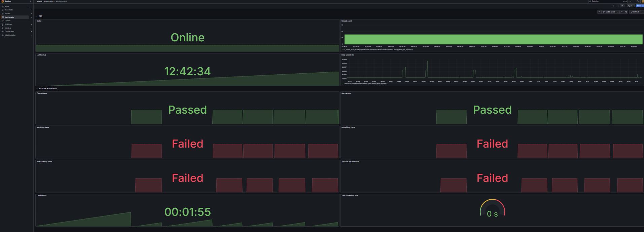The height and width of the screenshot is (232, 644).
Task: Click the diamond icon beside profile avatar
Action: [638, 1]
